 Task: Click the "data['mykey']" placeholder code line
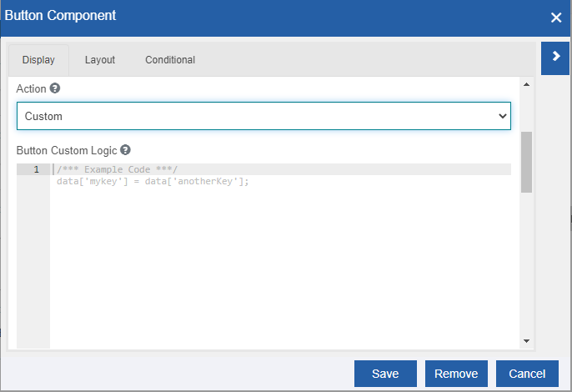(153, 181)
